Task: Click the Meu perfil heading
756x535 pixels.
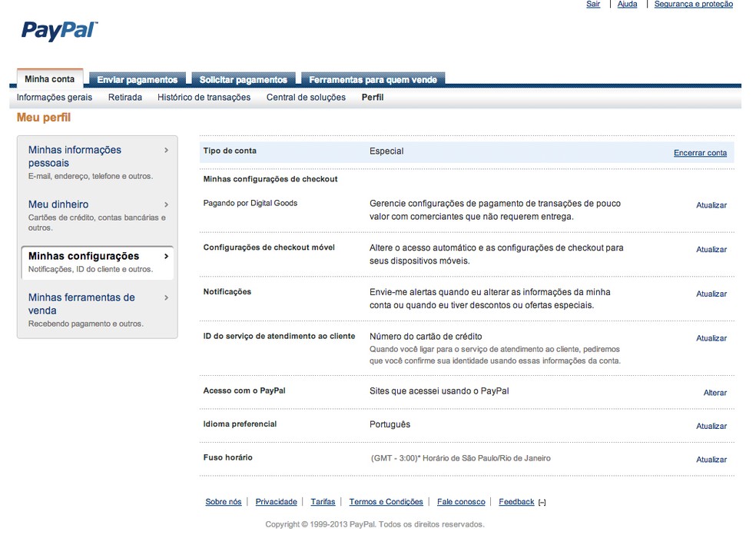Action: coord(44,118)
